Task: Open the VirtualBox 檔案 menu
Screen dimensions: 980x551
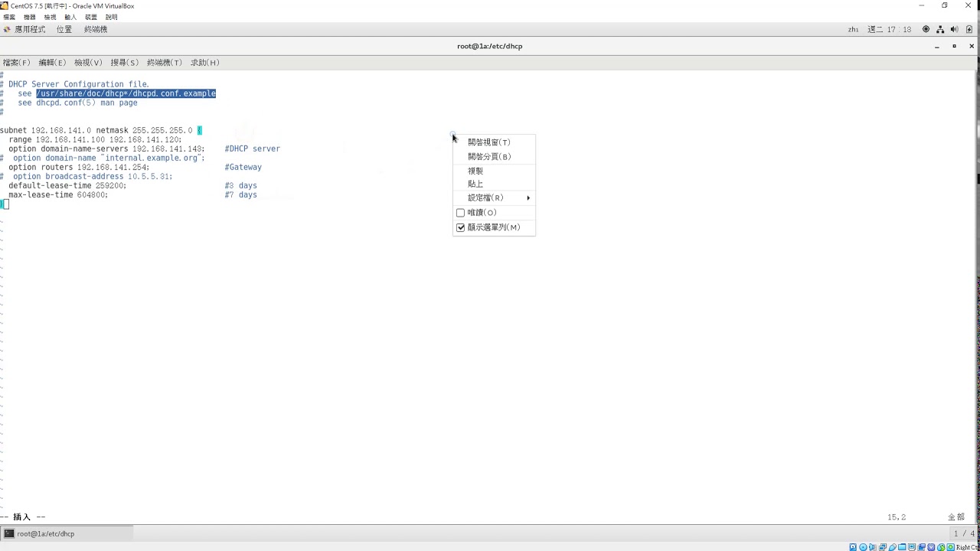Action: [9, 17]
